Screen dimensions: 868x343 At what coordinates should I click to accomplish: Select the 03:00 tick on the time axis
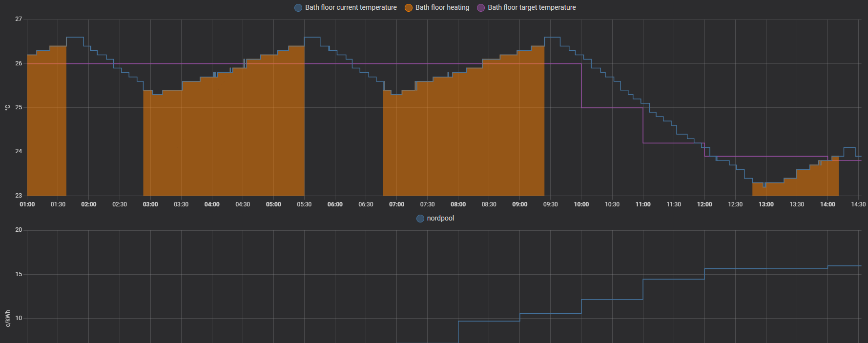(x=150, y=204)
